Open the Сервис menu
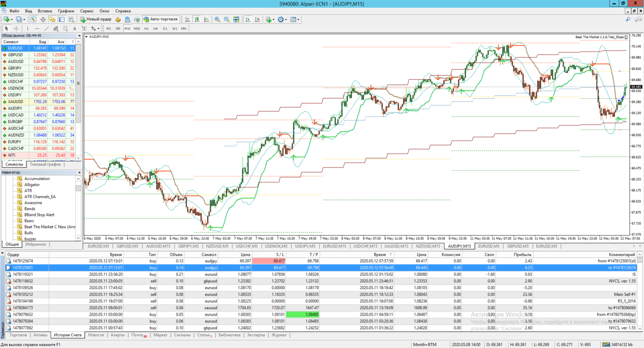 [x=87, y=10]
